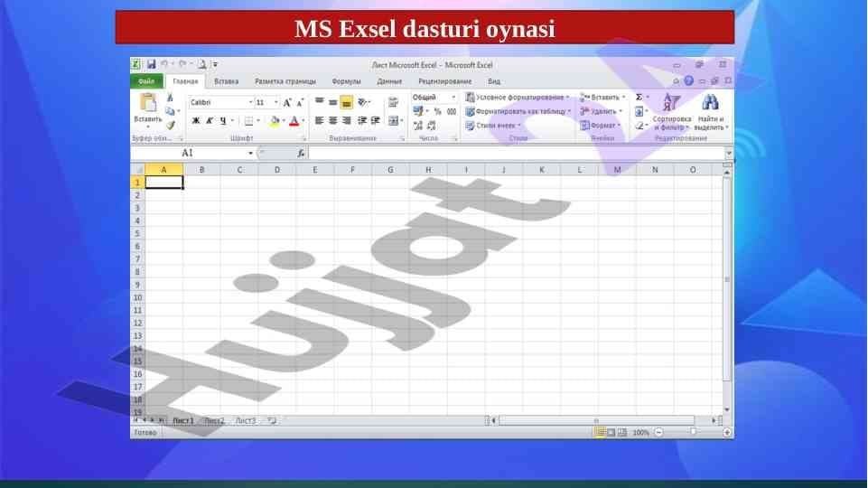
Task: Click the AutoSum sigma icon
Action: tap(639, 97)
